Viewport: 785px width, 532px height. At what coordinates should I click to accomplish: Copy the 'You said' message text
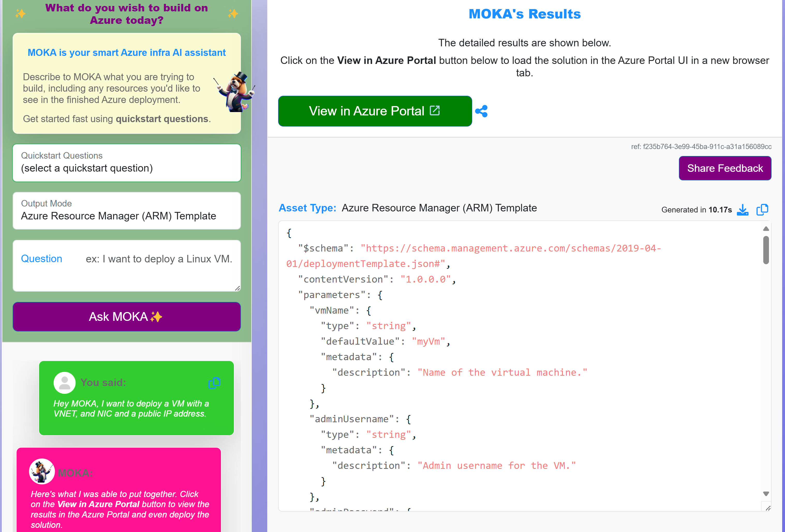coord(214,383)
